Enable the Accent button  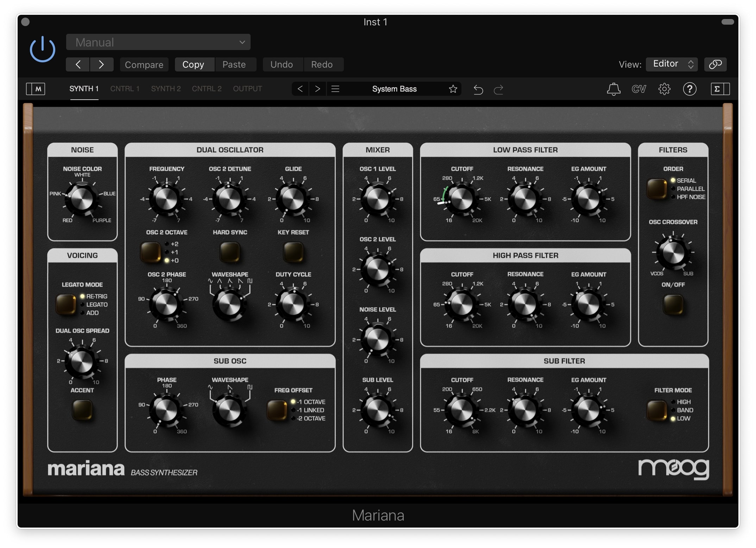coord(82,410)
